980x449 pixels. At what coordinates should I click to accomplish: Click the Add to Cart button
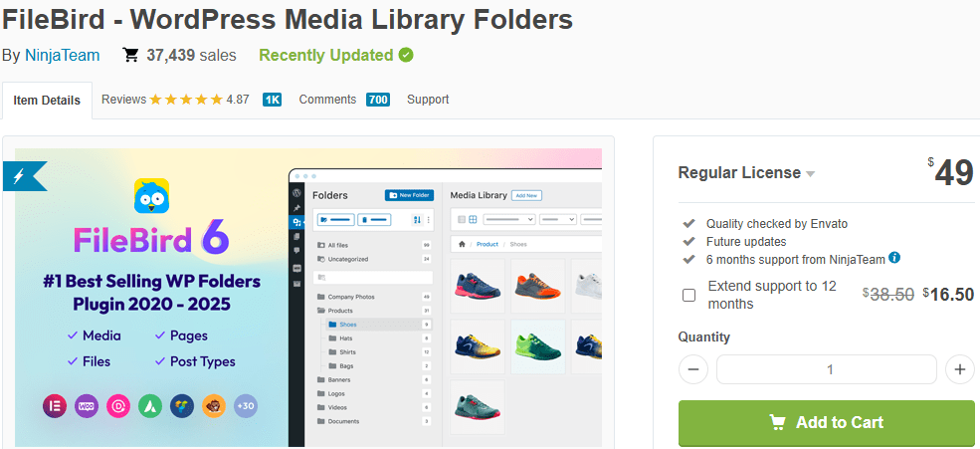826,423
